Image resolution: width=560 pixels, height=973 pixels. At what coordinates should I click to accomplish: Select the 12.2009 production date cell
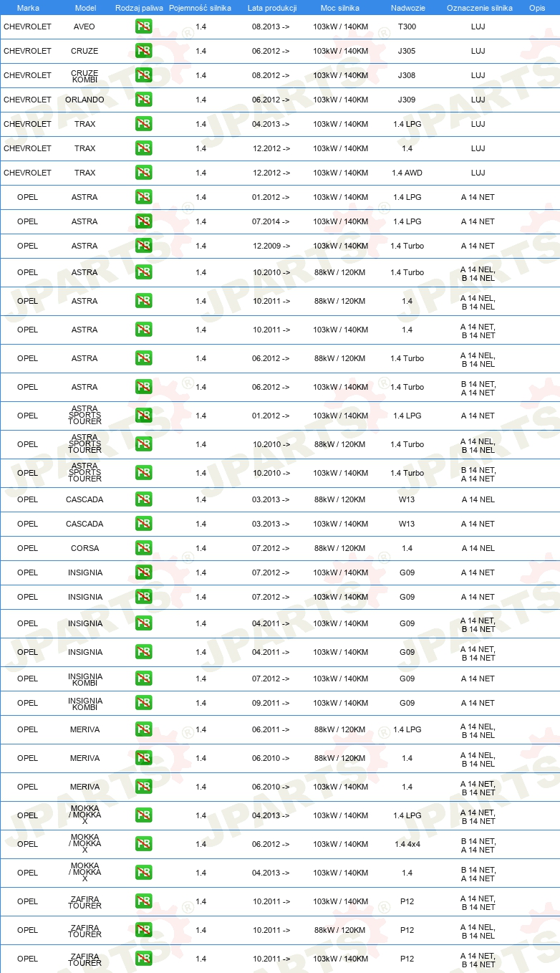(271, 246)
